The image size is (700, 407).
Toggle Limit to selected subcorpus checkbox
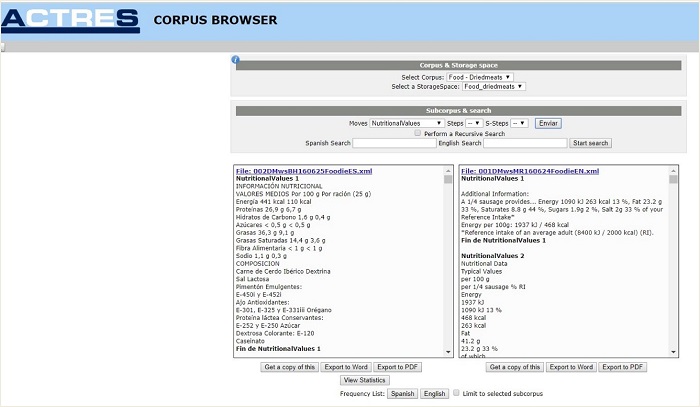[456, 394]
